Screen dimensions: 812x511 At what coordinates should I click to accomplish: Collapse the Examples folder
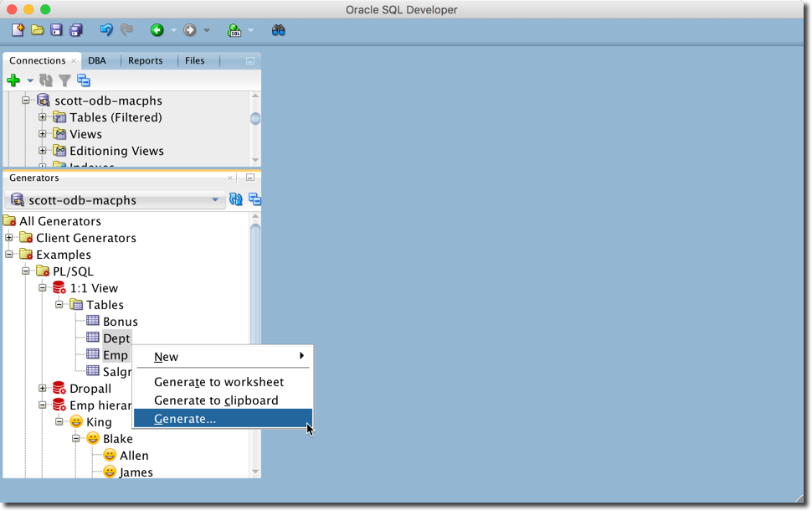click(9, 255)
